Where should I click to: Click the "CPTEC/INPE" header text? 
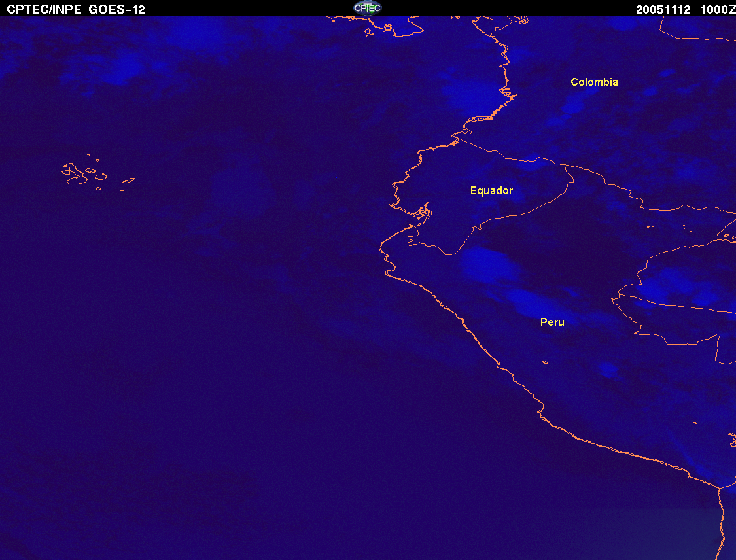pos(44,9)
